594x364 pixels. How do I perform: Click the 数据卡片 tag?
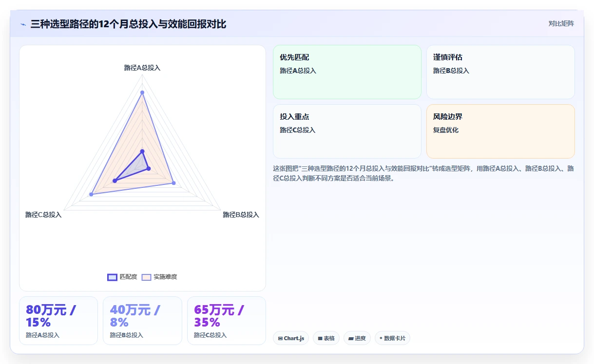coord(392,338)
